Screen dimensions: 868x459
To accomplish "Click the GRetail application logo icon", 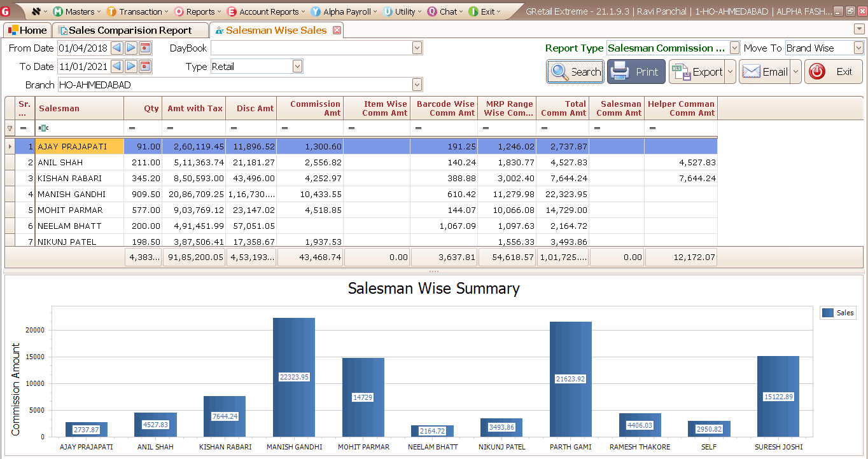I will pyautogui.click(x=6, y=11).
